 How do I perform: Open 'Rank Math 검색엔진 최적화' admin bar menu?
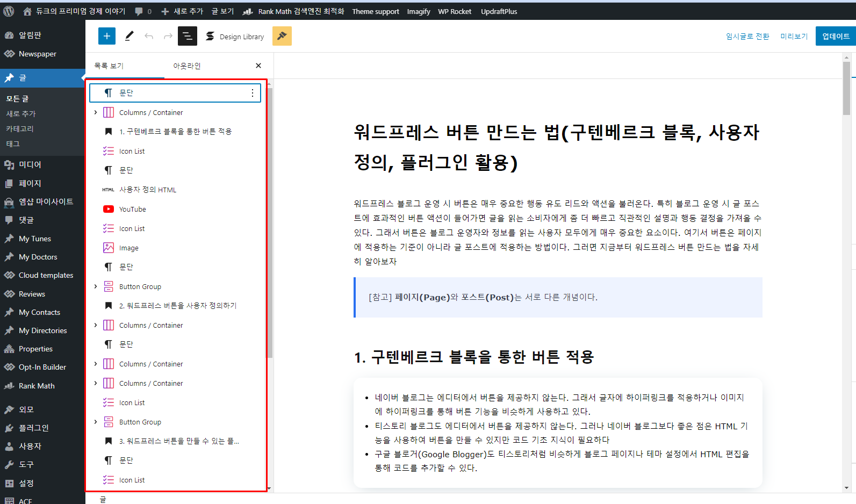[293, 11]
